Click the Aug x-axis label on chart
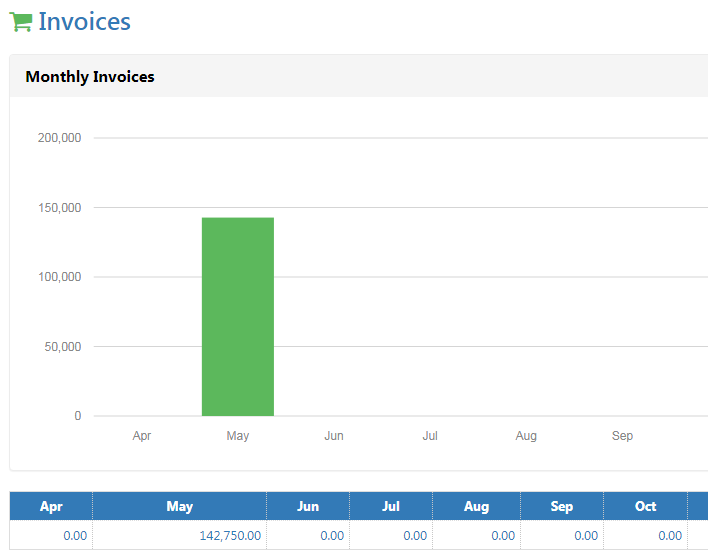708x558 pixels. [x=526, y=436]
